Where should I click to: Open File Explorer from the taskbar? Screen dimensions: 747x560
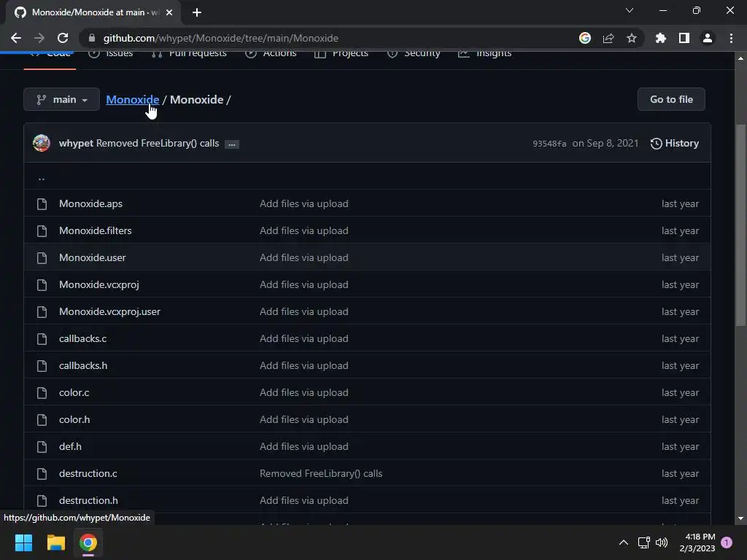pyautogui.click(x=55, y=542)
